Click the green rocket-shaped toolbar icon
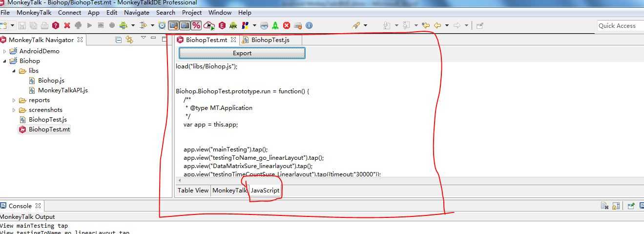644x234 pixels. (x=275, y=25)
